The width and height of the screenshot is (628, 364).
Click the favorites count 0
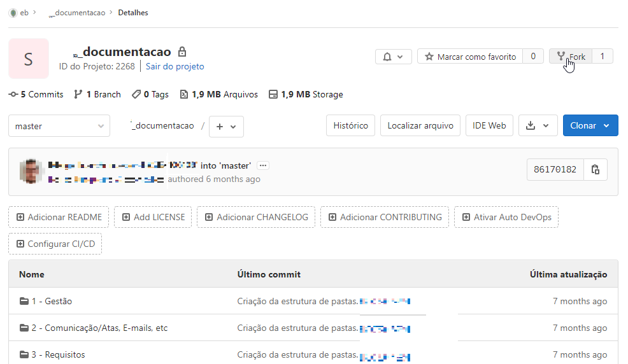point(533,57)
